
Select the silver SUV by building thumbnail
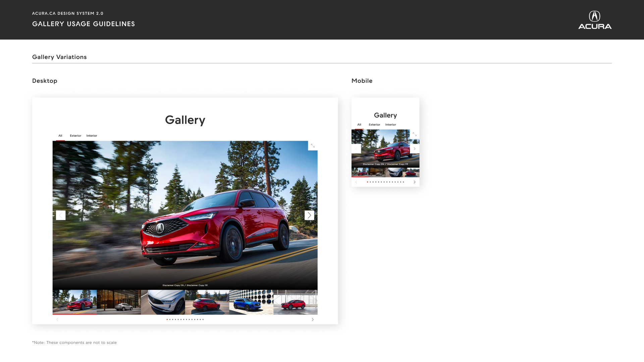(119, 302)
